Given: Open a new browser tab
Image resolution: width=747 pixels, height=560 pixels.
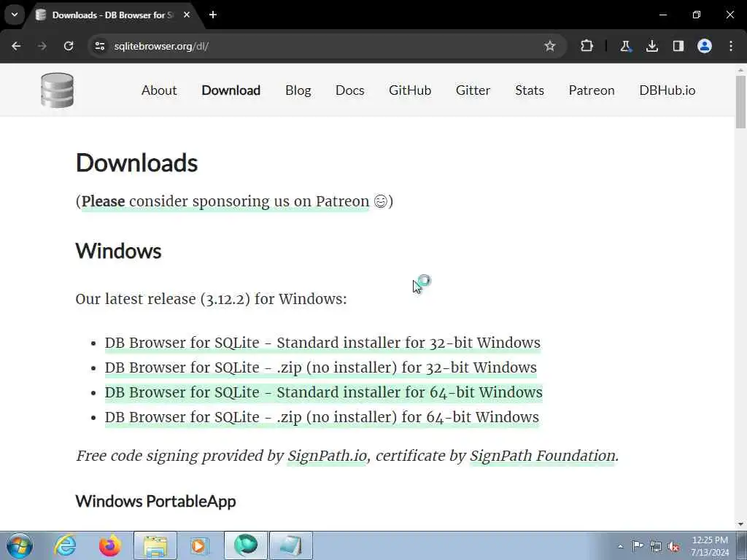Looking at the screenshot, I should pyautogui.click(x=213, y=15).
